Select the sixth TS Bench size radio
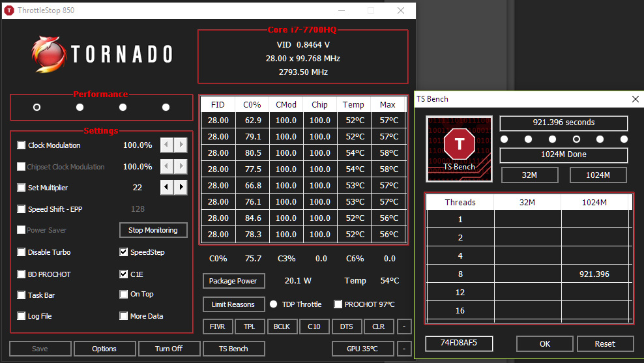The image size is (644, 363). coord(624,139)
